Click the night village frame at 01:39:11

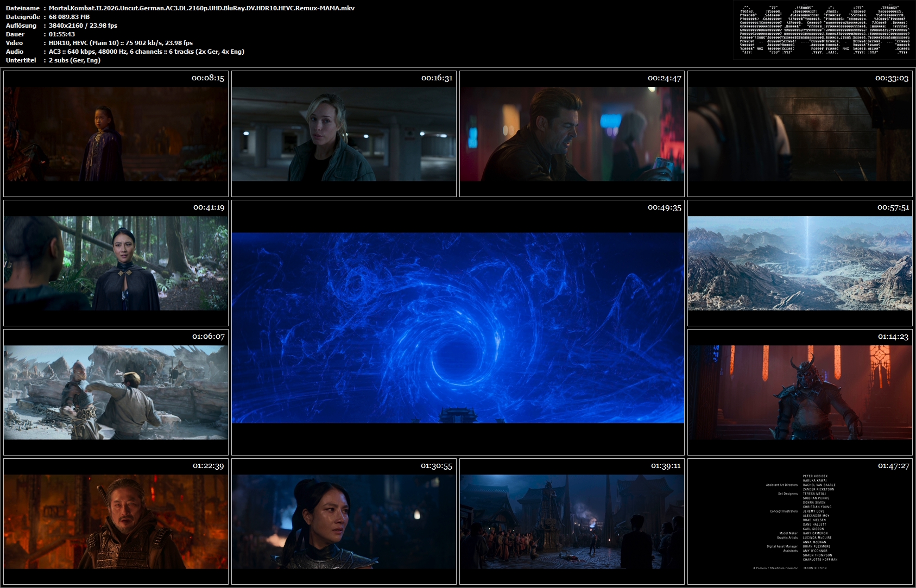click(x=572, y=521)
